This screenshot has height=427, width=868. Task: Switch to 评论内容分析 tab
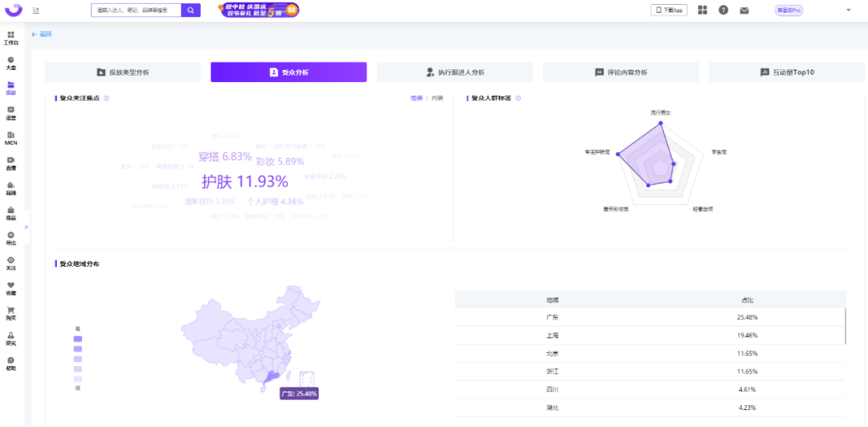pos(620,72)
